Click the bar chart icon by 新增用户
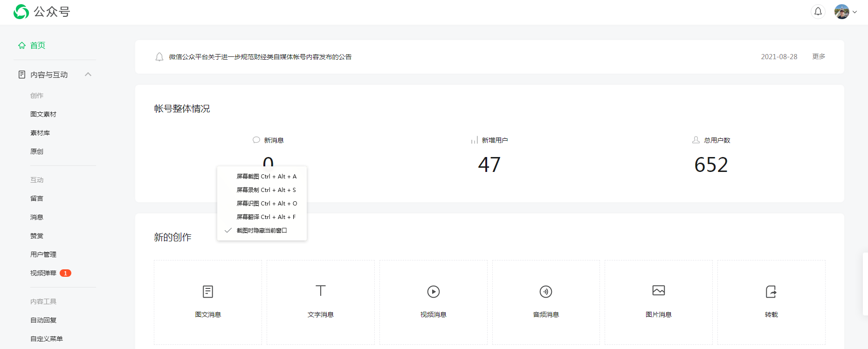868x349 pixels. 474,140
